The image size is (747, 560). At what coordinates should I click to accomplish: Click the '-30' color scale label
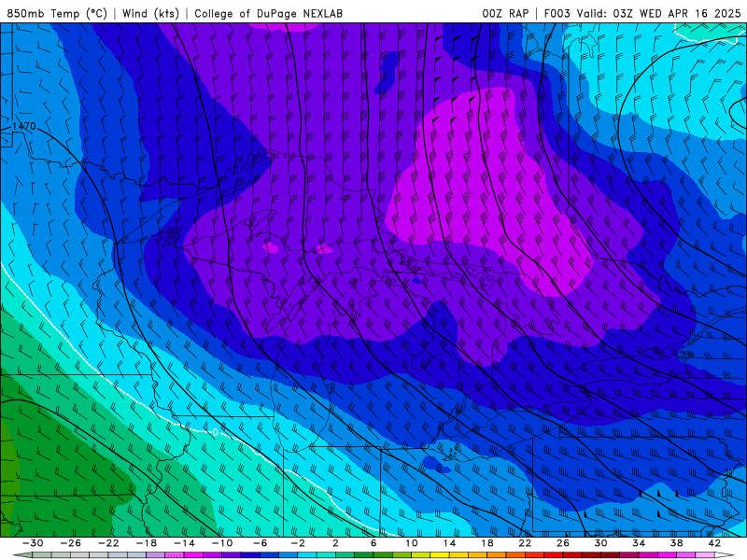(33, 543)
